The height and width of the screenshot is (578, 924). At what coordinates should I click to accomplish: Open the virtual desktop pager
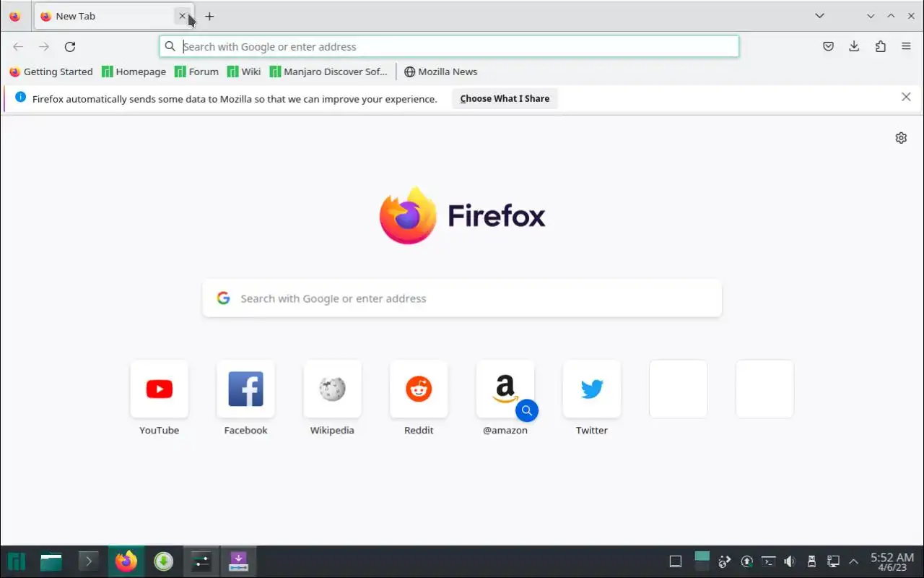(702, 561)
